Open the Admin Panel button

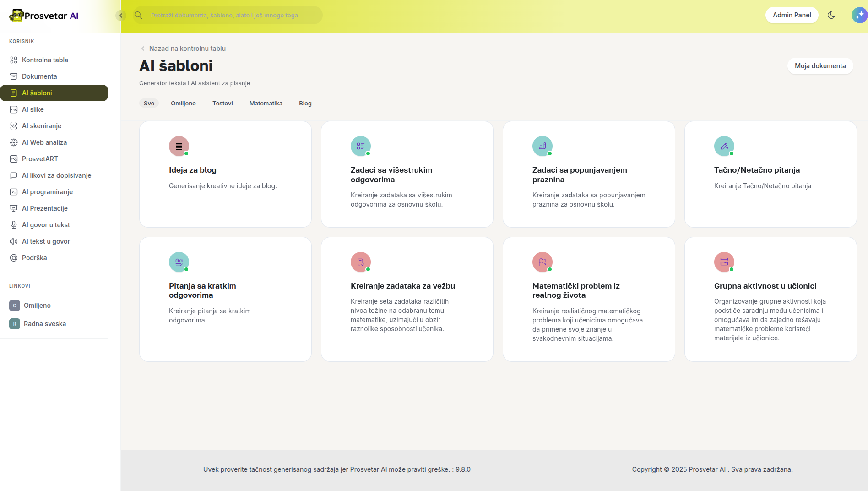[x=792, y=15]
